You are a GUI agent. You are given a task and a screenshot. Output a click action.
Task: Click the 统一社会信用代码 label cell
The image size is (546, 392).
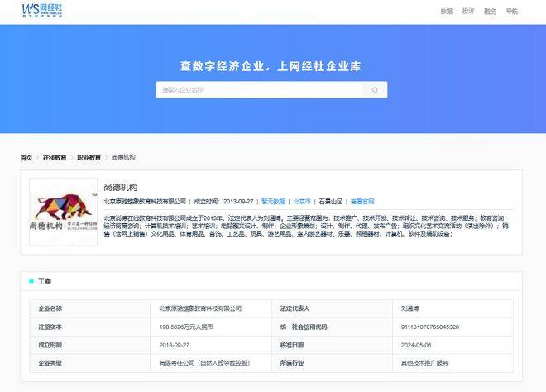[x=332, y=327]
